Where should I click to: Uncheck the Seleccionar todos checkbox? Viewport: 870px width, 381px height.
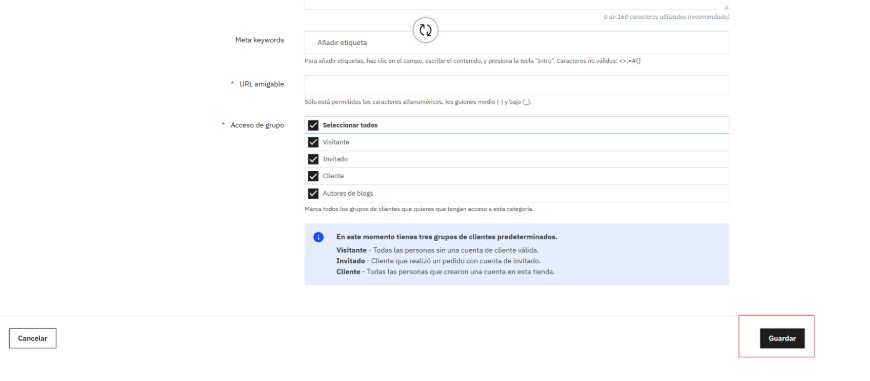313,125
